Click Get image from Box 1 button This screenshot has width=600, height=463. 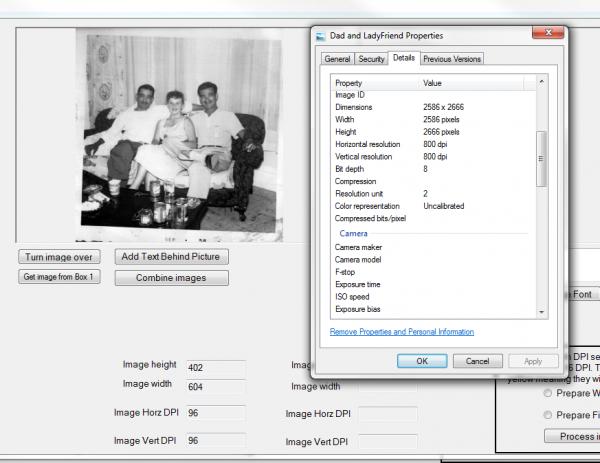[59, 277]
